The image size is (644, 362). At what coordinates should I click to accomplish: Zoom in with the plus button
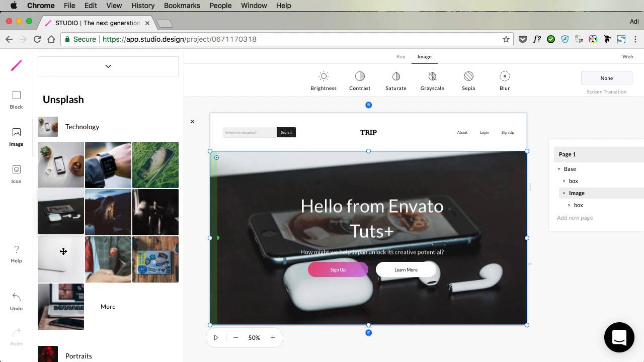click(273, 338)
